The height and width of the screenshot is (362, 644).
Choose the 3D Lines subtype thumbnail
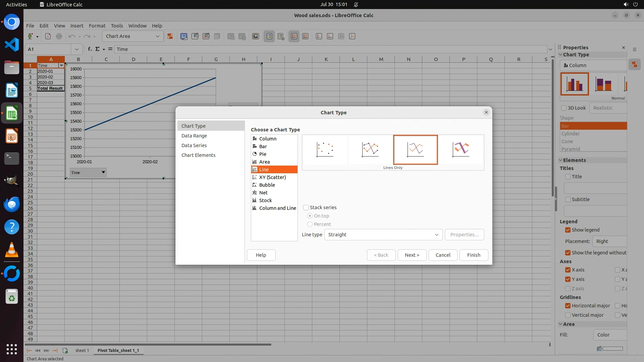click(x=461, y=149)
